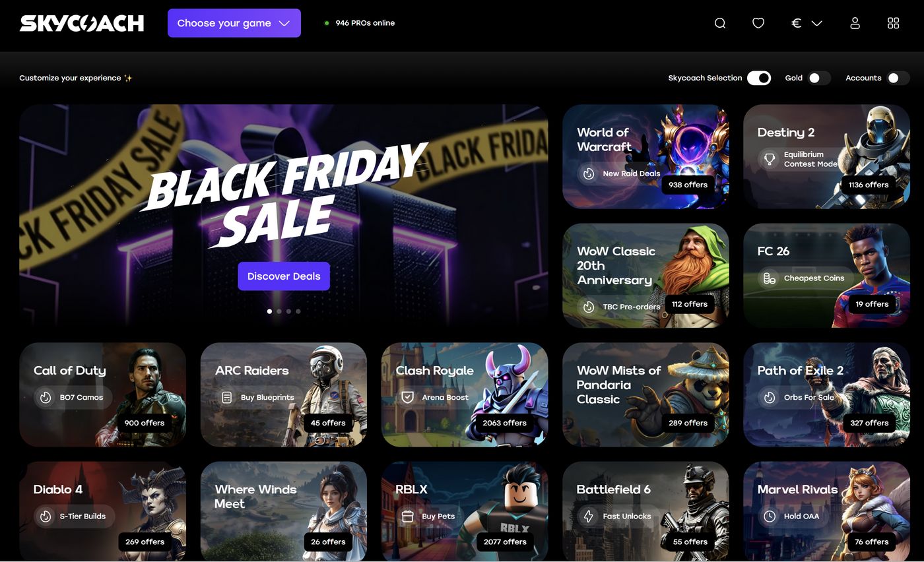Open the search magnifier icon
924x562 pixels.
720,23
